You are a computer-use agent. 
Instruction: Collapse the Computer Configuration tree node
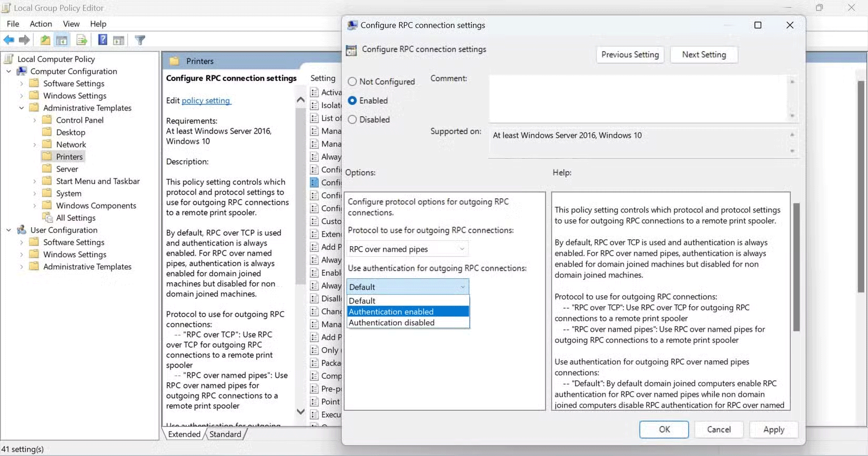(9, 72)
